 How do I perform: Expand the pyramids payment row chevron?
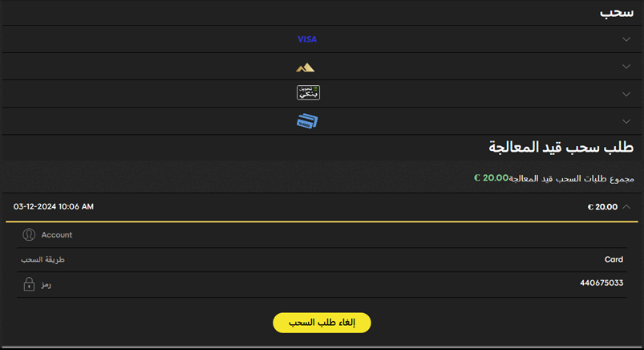[626, 66]
